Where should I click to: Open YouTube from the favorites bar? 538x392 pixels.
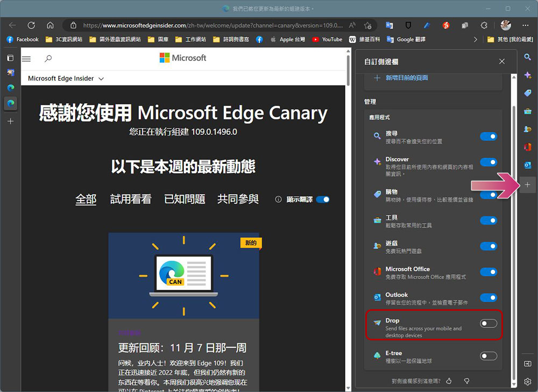[327, 39]
